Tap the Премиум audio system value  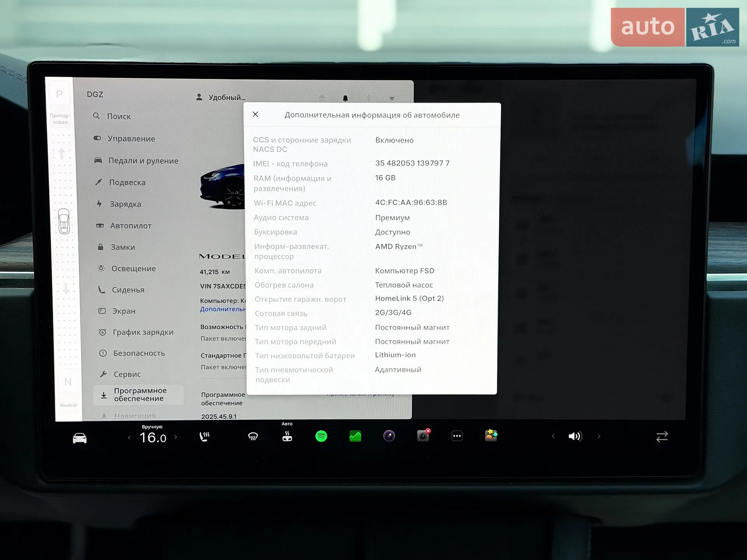pyautogui.click(x=392, y=218)
